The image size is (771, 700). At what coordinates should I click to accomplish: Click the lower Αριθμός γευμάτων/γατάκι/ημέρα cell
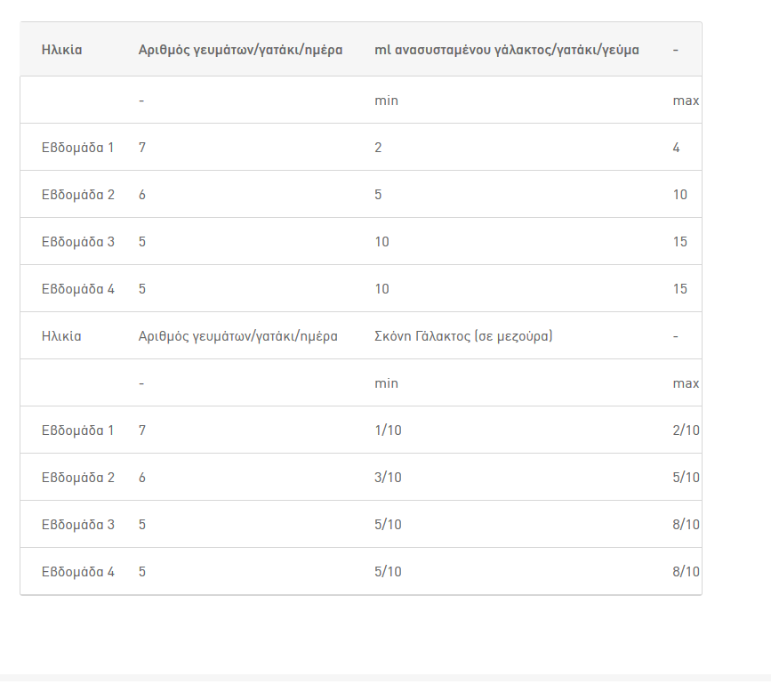click(x=237, y=336)
